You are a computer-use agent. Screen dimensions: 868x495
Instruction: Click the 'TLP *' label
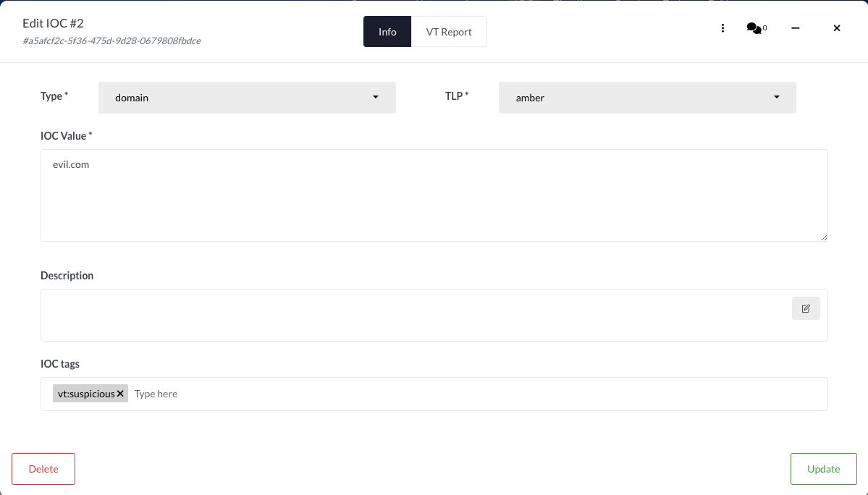point(457,96)
